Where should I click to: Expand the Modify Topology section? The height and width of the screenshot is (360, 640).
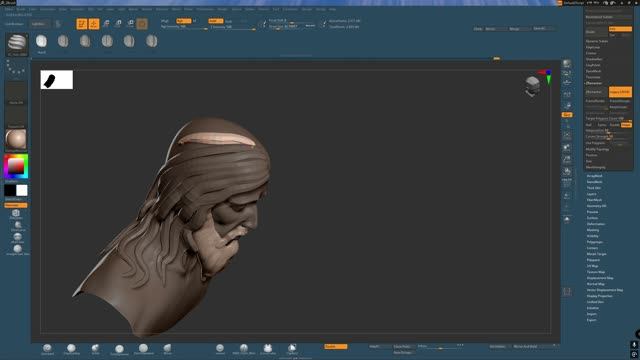pyautogui.click(x=598, y=149)
